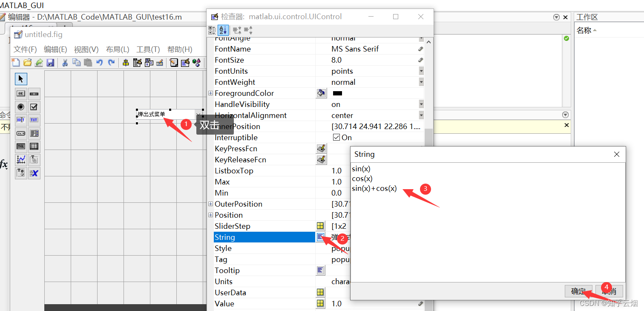This screenshot has height=311, width=644.
Task: Select the Axes tool in the palette
Action: (x=20, y=159)
